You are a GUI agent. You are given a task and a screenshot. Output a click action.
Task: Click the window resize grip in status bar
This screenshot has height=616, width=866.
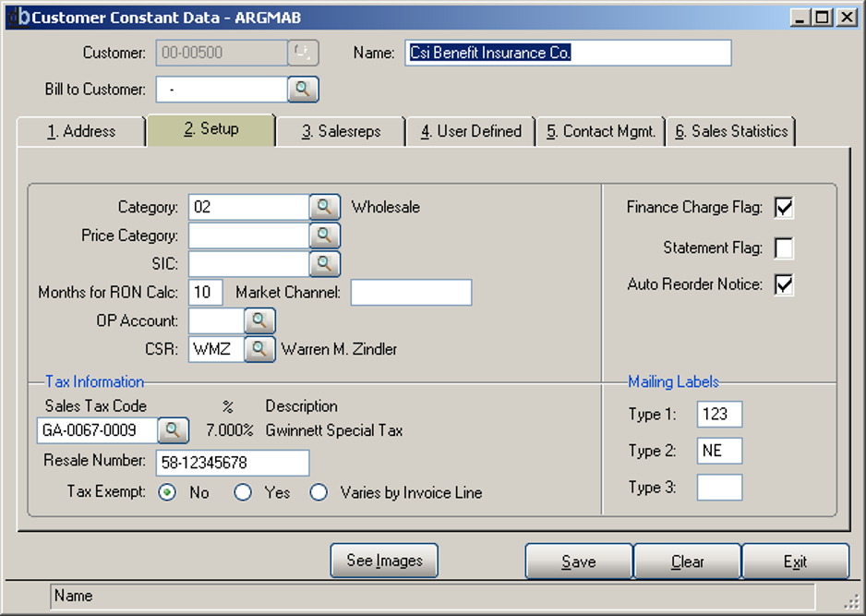click(x=852, y=601)
